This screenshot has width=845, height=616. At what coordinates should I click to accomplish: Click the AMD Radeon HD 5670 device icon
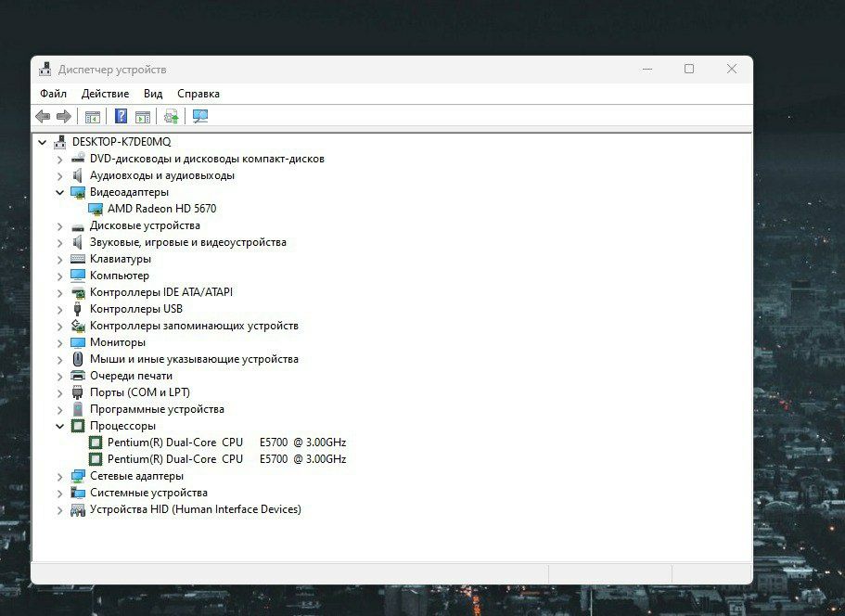[x=96, y=209]
